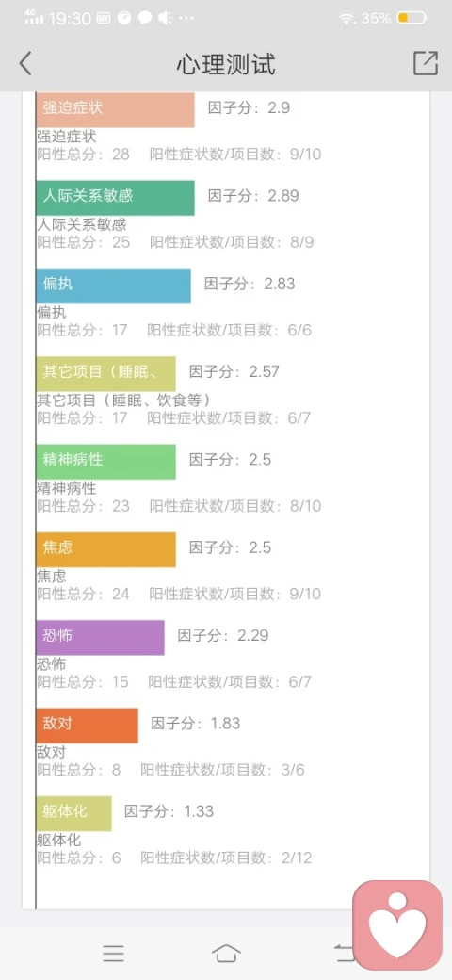Tap the Wi-Fi status icon
The image size is (452, 980).
coord(346,19)
